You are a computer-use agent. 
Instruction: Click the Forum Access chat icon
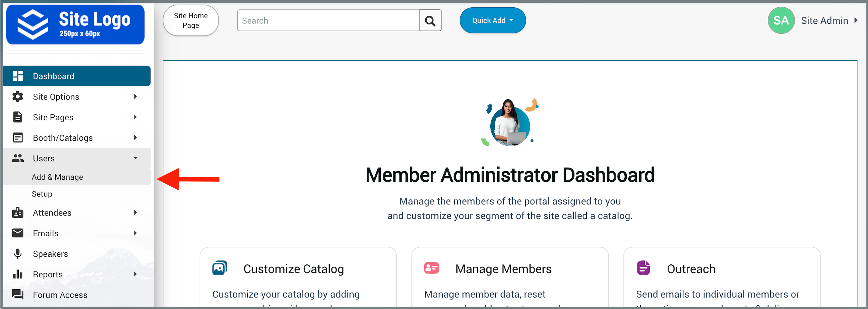pyautogui.click(x=17, y=295)
